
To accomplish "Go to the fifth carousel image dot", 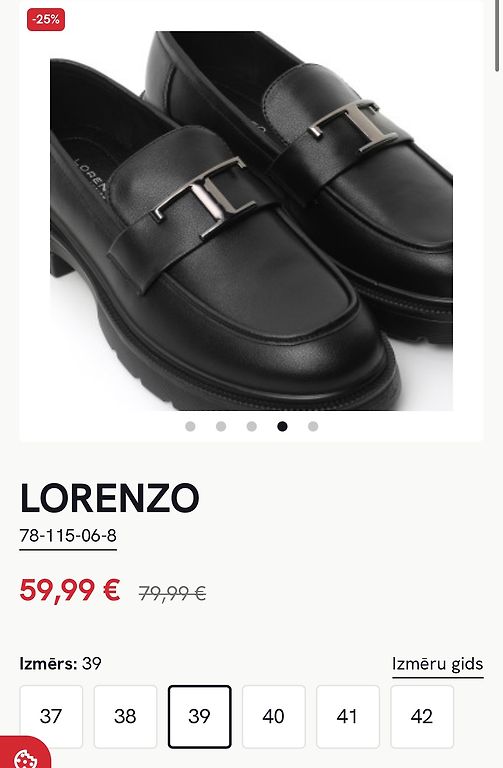I will click(313, 427).
